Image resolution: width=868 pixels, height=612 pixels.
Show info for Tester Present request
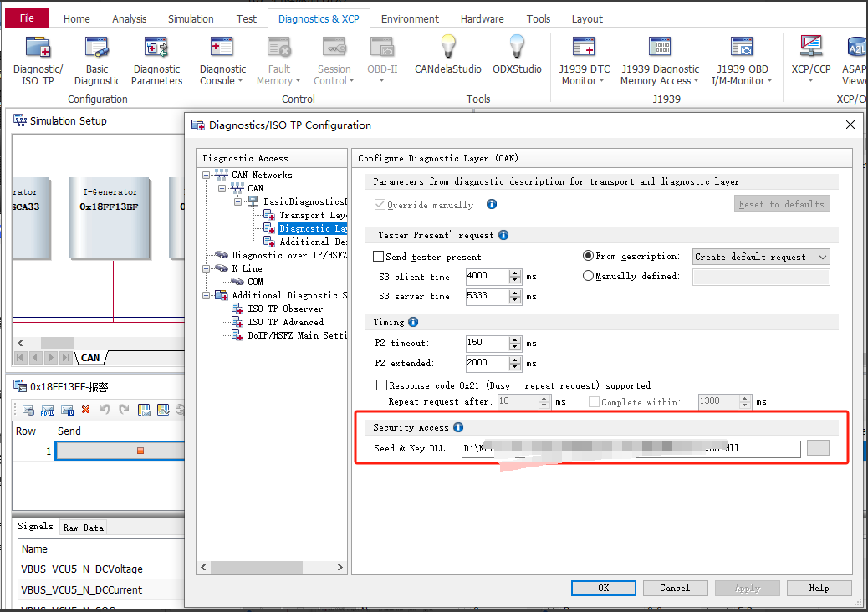(x=503, y=235)
